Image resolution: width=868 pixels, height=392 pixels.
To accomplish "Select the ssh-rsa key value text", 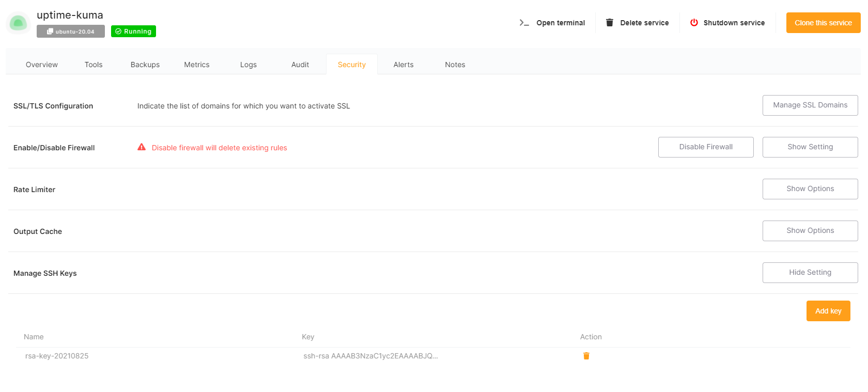I will tap(370, 356).
